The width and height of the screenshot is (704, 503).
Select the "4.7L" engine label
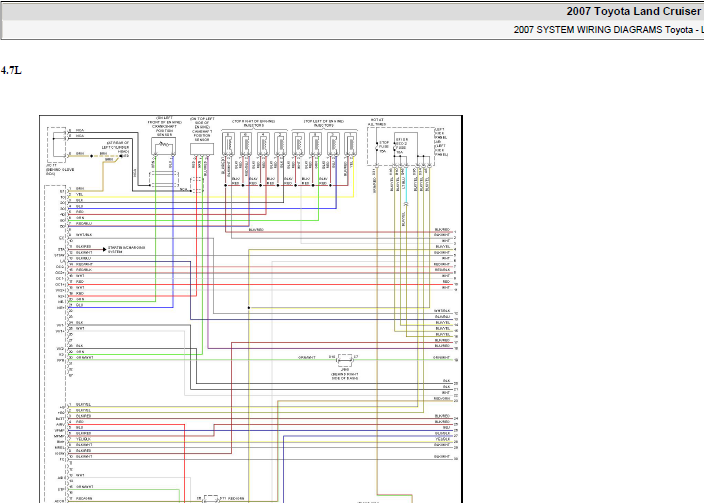[x=11, y=71]
